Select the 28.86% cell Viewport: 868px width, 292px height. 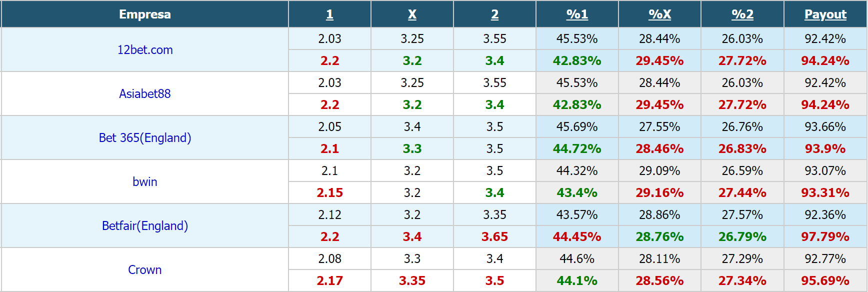pyautogui.click(x=659, y=215)
